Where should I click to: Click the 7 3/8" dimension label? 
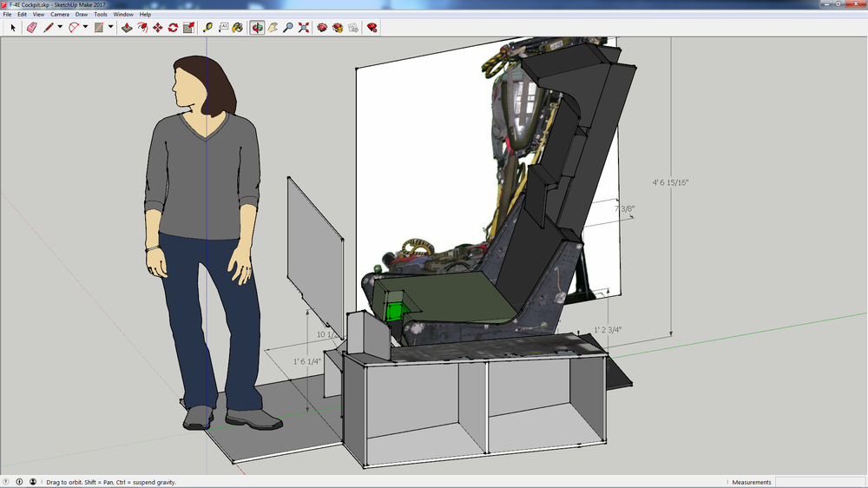pyautogui.click(x=624, y=208)
